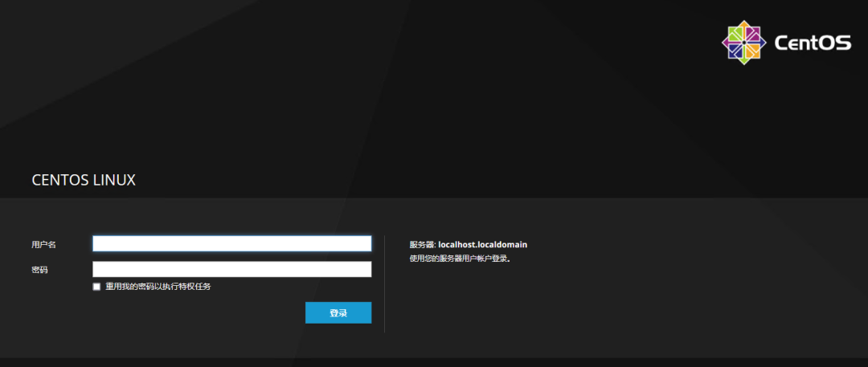Click the 密码 field label
868x367 pixels.
(x=40, y=270)
